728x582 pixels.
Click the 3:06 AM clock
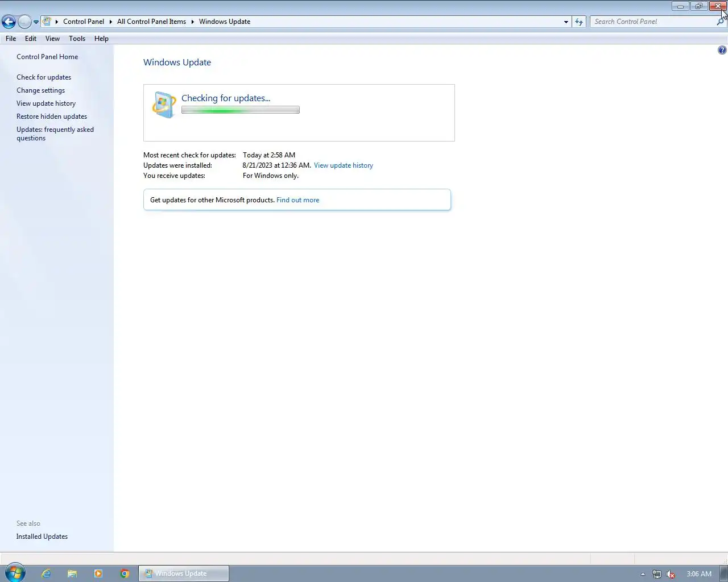(699, 574)
